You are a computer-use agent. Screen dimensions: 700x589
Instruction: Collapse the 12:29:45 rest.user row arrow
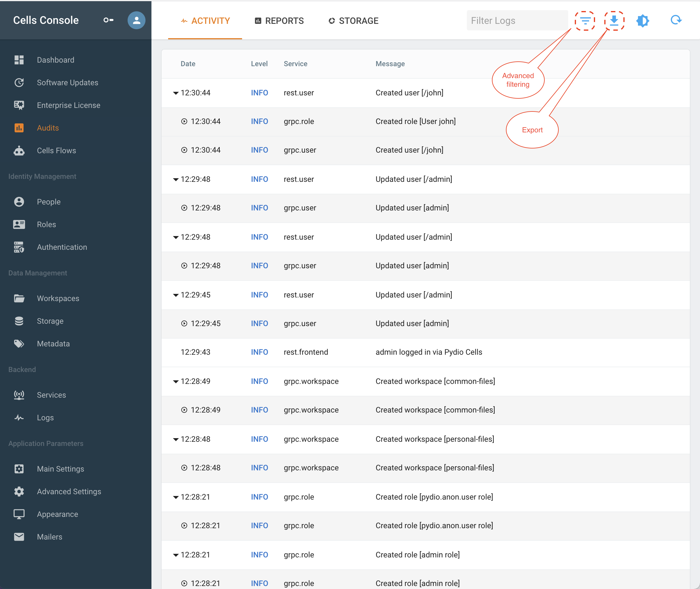[176, 295]
